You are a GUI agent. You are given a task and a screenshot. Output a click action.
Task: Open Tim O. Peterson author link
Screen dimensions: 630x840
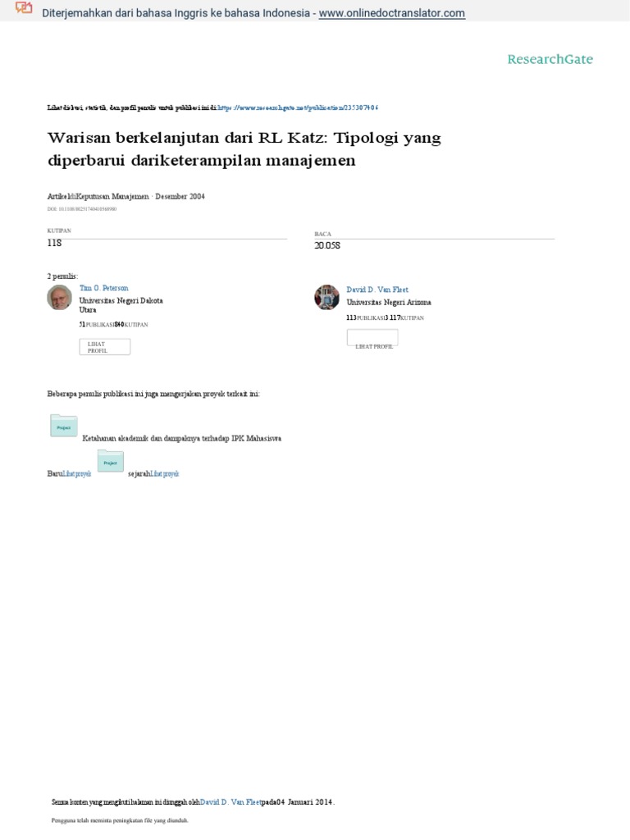pos(104,288)
